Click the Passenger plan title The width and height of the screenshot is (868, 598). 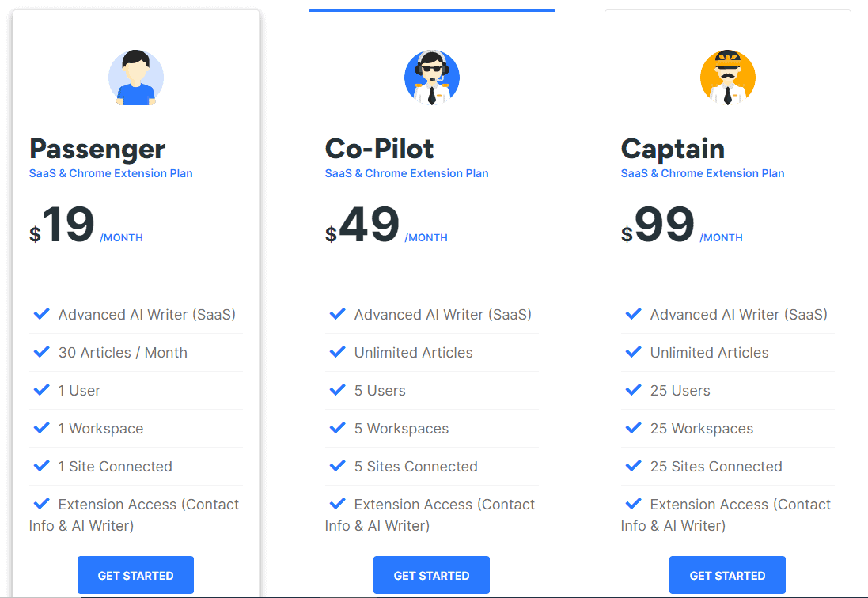97,149
